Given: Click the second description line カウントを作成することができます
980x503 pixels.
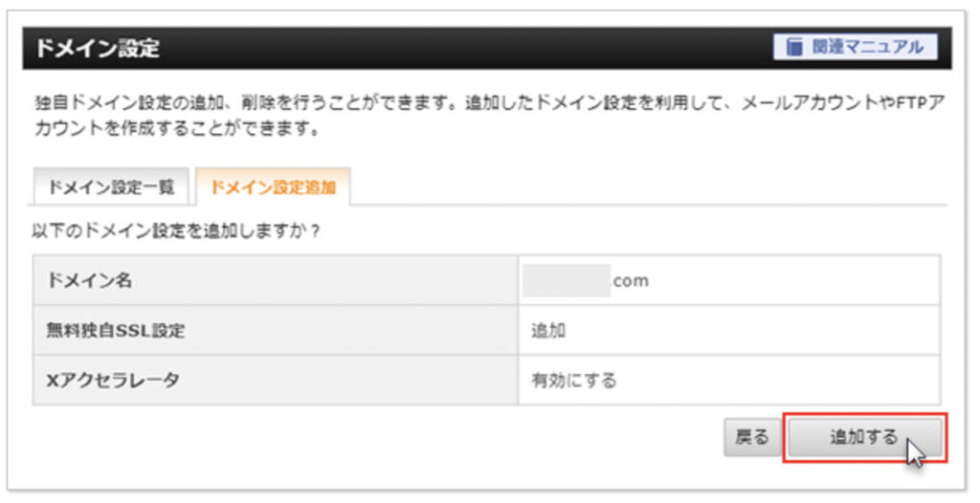Looking at the screenshot, I should [177, 129].
